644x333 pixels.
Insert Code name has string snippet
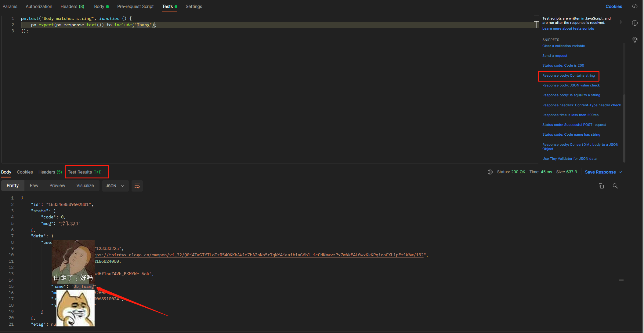(x=571, y=134)
